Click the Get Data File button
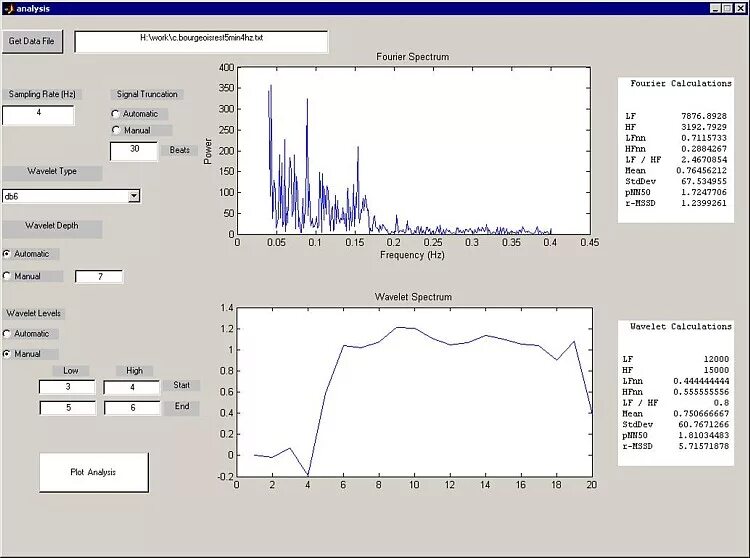Image resolution: width=750 pixels, height=558 pixels. (32, 42)
